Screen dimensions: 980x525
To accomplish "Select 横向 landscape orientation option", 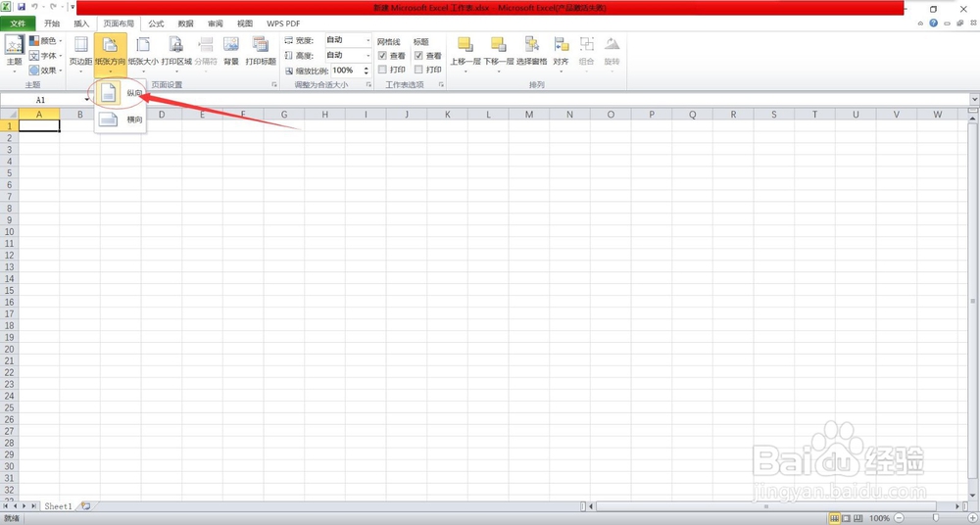I will coord(122,119).
